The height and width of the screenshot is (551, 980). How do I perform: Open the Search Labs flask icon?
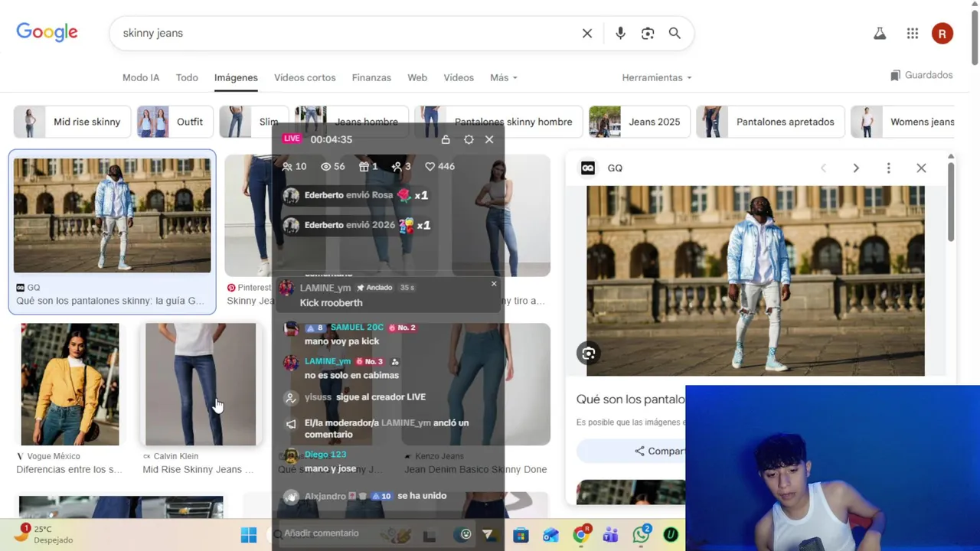click(x=880, y=34)
